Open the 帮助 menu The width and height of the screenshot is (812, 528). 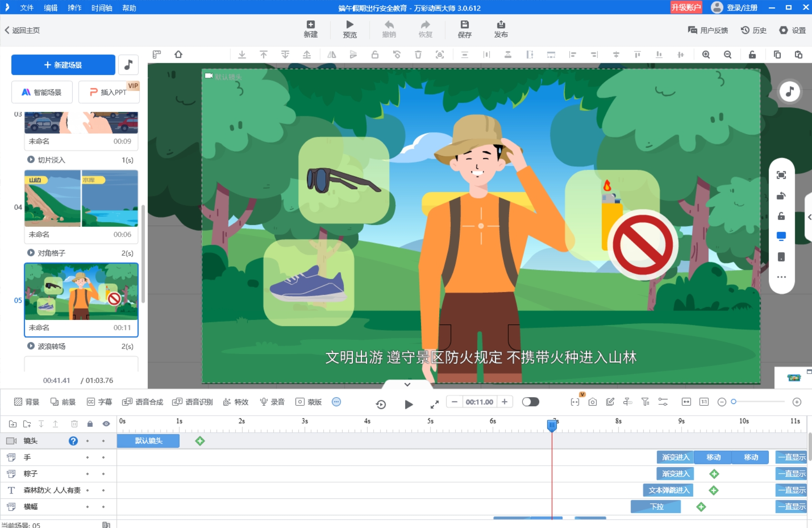(x=130, y=8)
